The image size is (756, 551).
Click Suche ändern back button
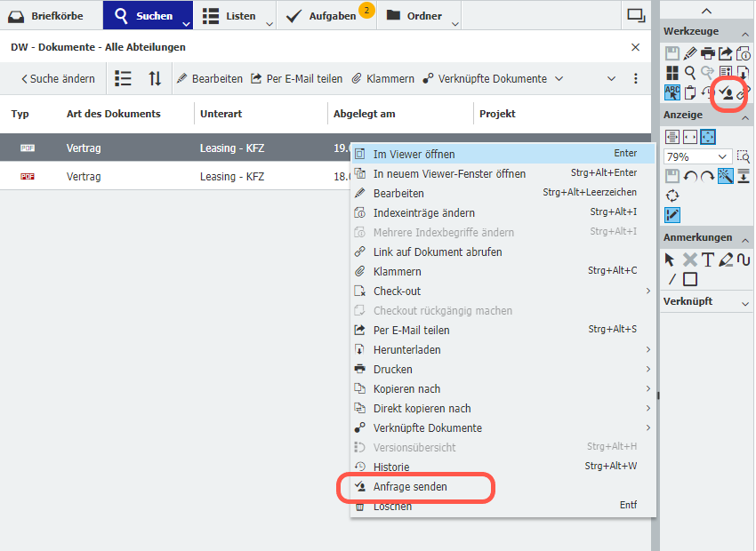tap(58, 78)
